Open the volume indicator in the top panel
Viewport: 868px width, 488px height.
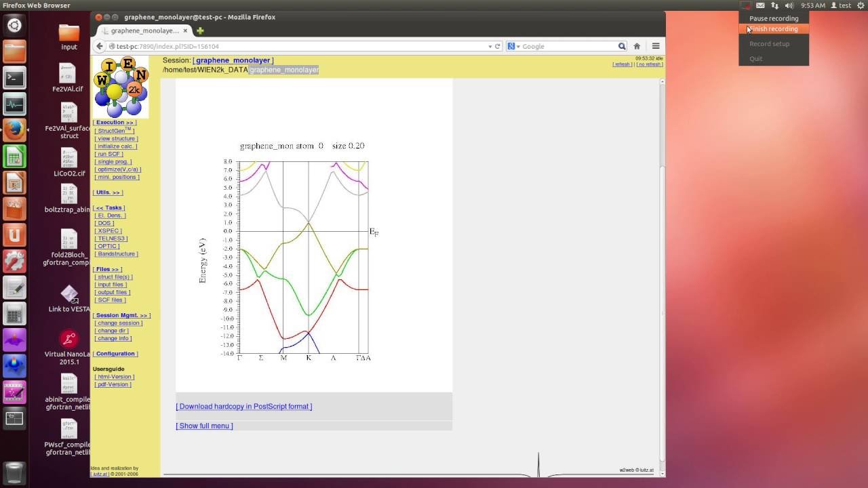[x=789, y=5]
